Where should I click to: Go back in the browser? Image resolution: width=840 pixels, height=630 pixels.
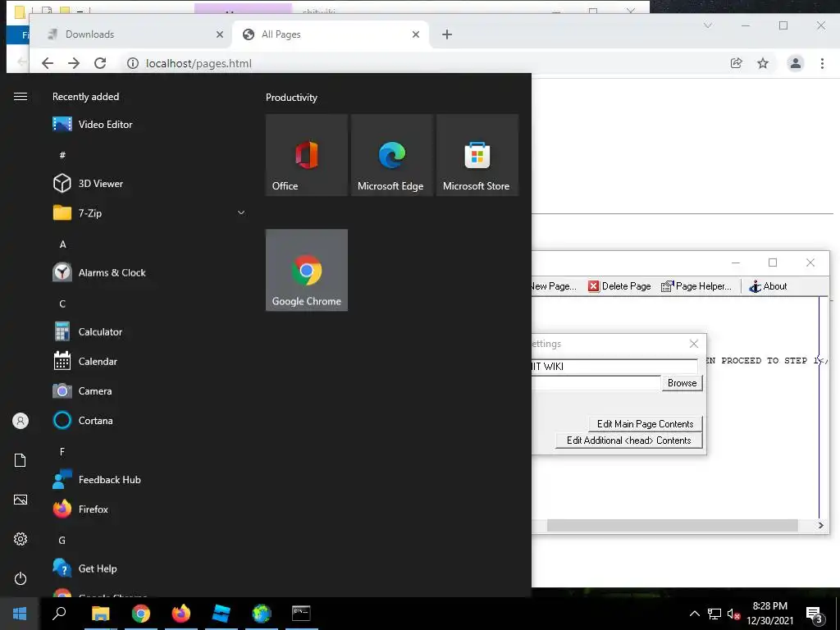tap(48, 63)
